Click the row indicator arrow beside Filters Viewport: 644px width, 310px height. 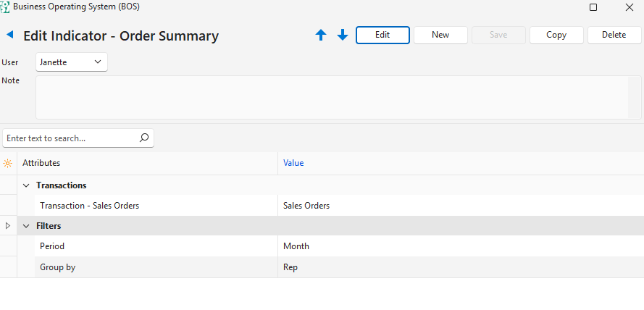coord(8,226)
